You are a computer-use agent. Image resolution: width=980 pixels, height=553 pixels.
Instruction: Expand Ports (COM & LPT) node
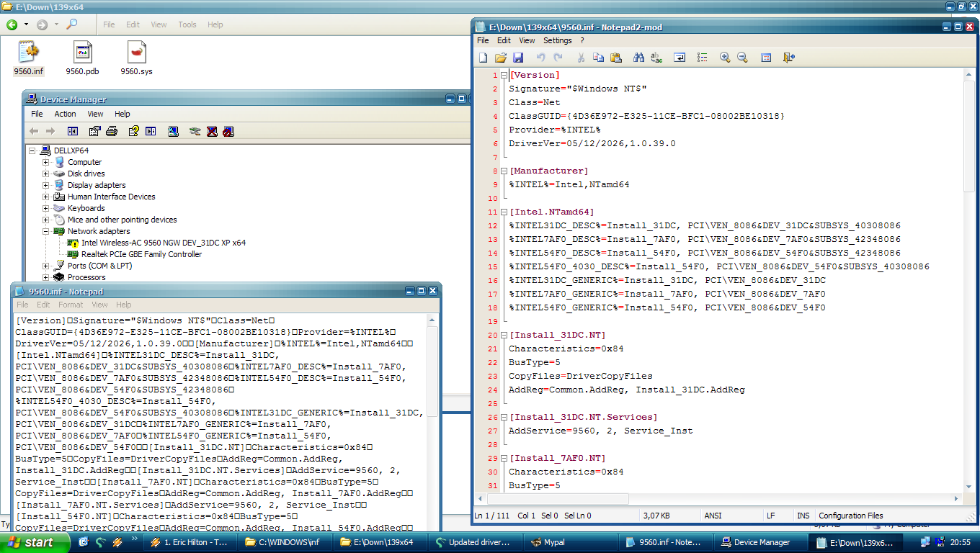[x=46, y=266]
